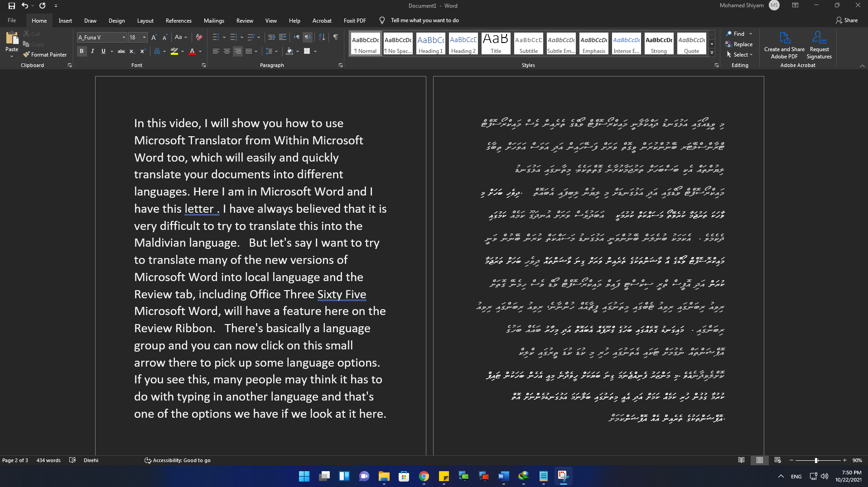Switch to the Mailings tab
Image resolution: width=868 pixels, height=487 pixels.
pyautogui.click(x=214, y=21)
